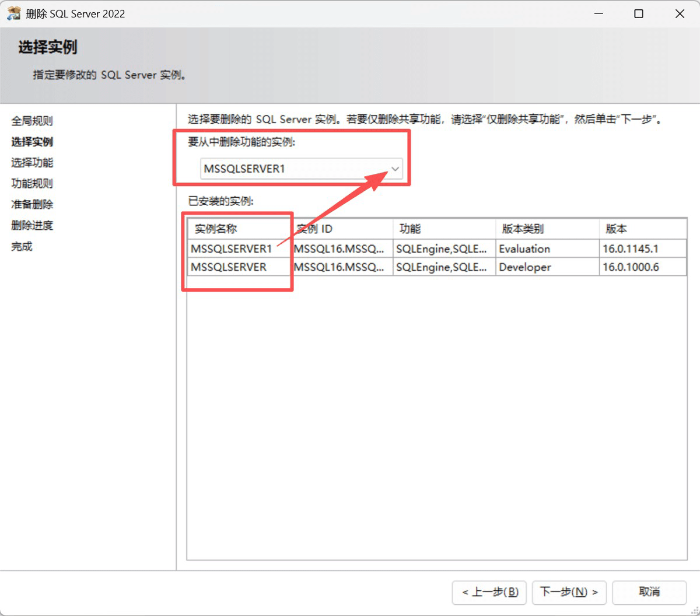Sort by 版本 column header
This screenshot has height=616, width=700.
(x=643, y=229)
